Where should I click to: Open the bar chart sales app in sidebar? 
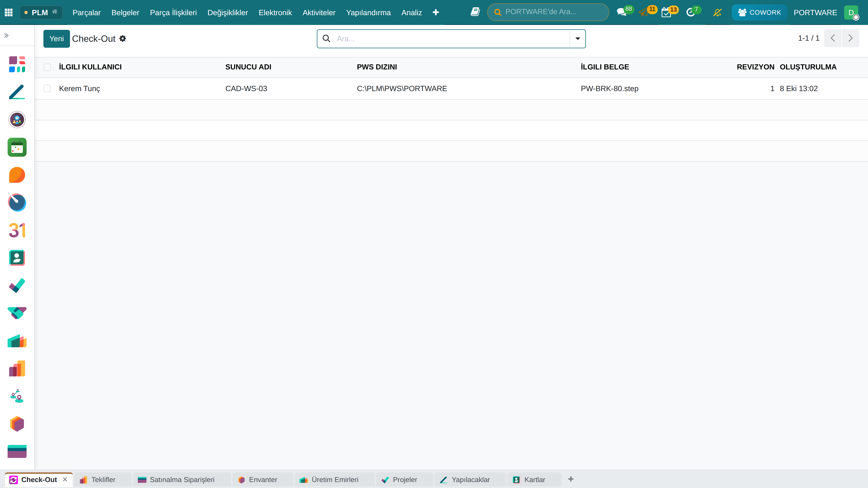[x=17, y=368]
